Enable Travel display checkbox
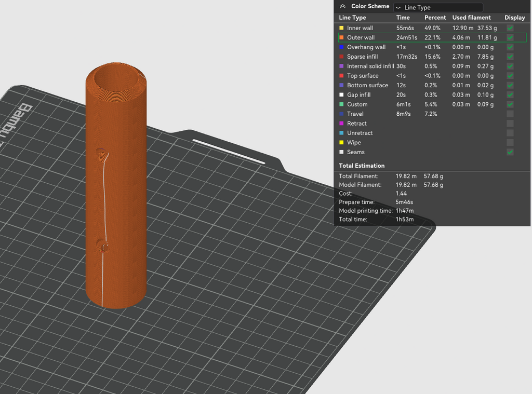 pyautogui.click(x=510, y=114)
